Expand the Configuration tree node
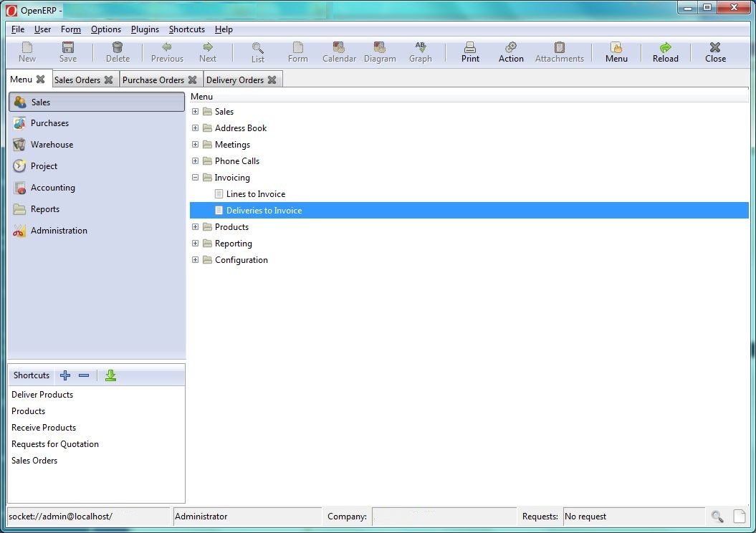The width and height of the screenshot is (756, 533). 195,259
